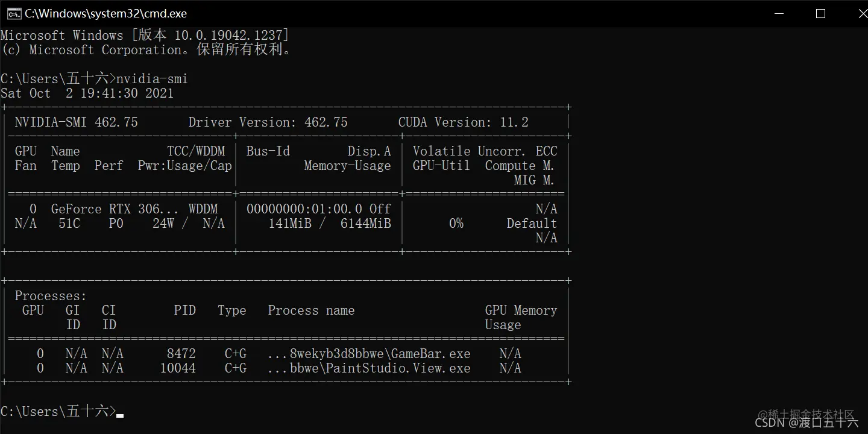Click the Bus-Id value 00000000:01:00.0
The image size is (868, 434).
pos(304,209)
